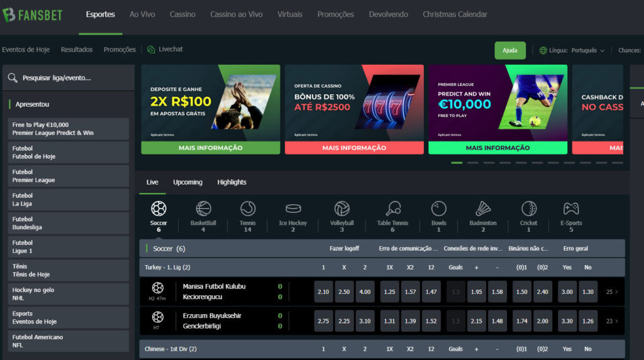Open Futebol de Hoje sidebar item
This screenshot has width=644, height=360.
[69, 152]
